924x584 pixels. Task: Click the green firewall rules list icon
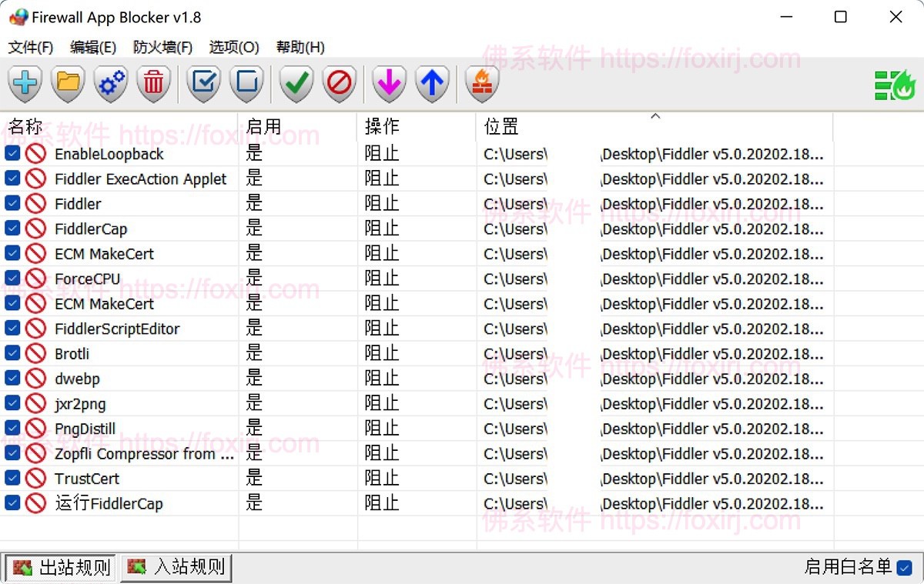893,85
